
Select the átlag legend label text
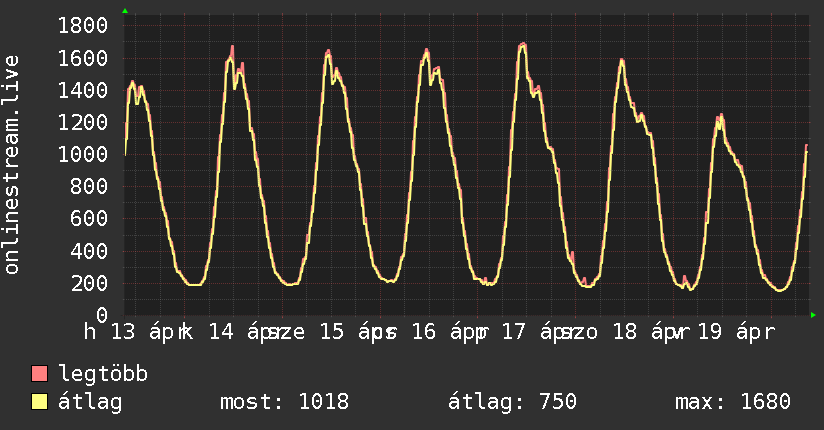[x=90, y=402]
